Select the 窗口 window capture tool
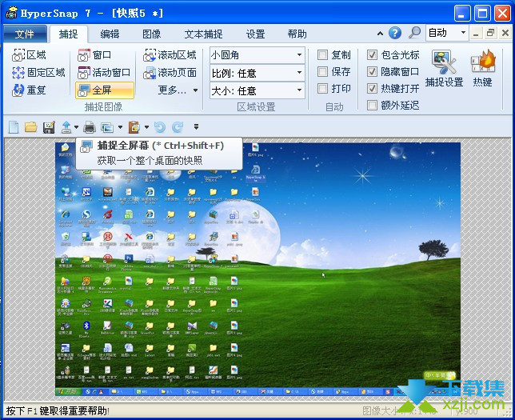This screenshot has width=515, height=420. 94,55
